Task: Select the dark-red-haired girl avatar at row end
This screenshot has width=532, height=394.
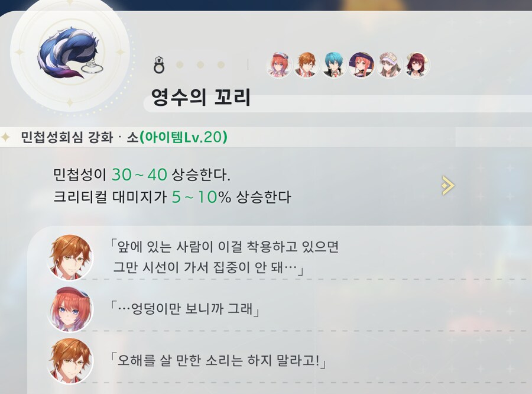Action: (417, 64)
